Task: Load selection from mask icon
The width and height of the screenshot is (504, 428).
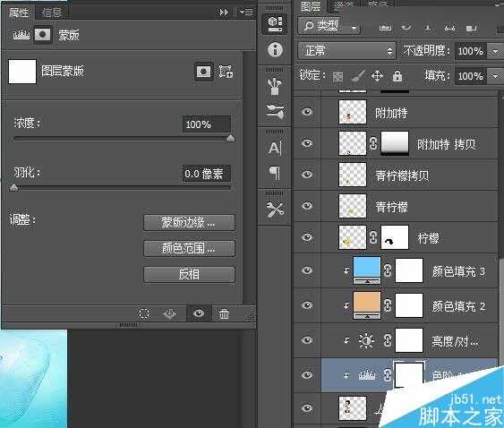Action: click(x=143, y=313)
